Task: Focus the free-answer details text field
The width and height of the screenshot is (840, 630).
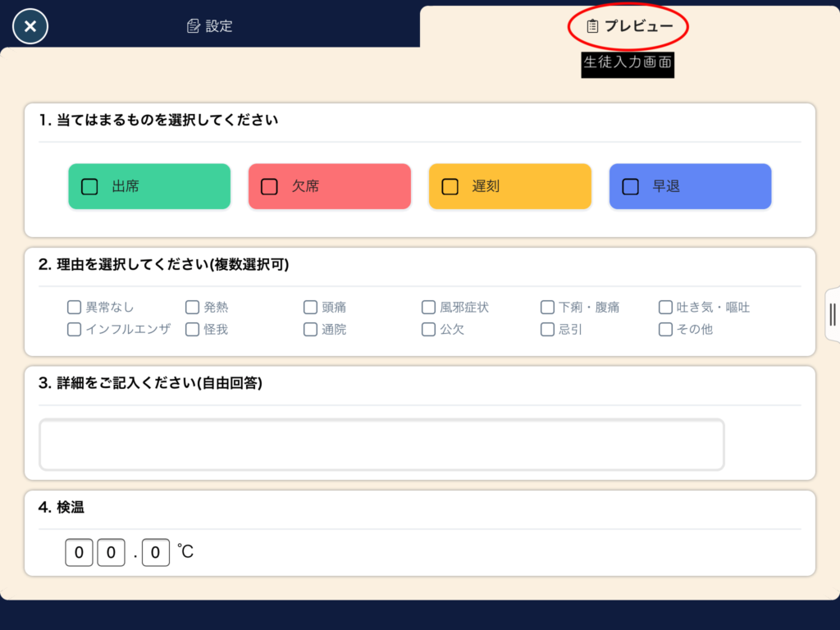Action: (x=381, y=445)
